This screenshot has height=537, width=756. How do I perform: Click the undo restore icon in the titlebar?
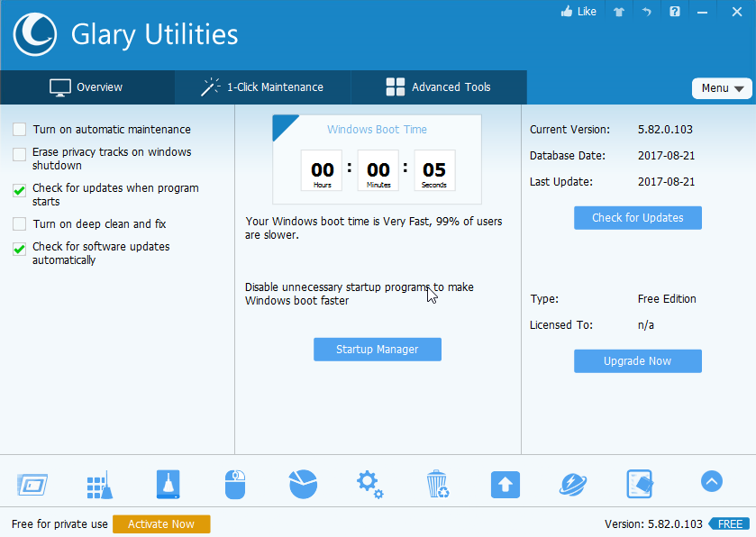click(647, 11)
